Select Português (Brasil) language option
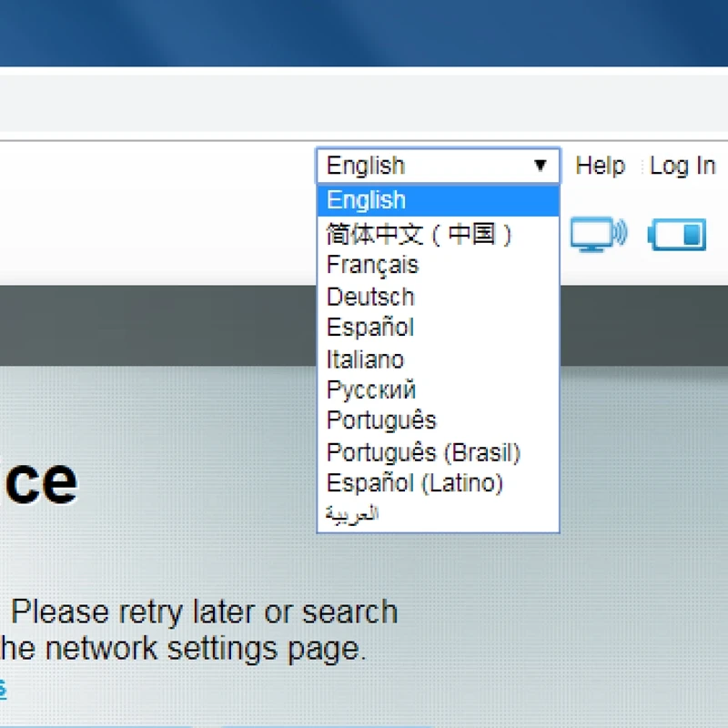 (x=439, y=452)
